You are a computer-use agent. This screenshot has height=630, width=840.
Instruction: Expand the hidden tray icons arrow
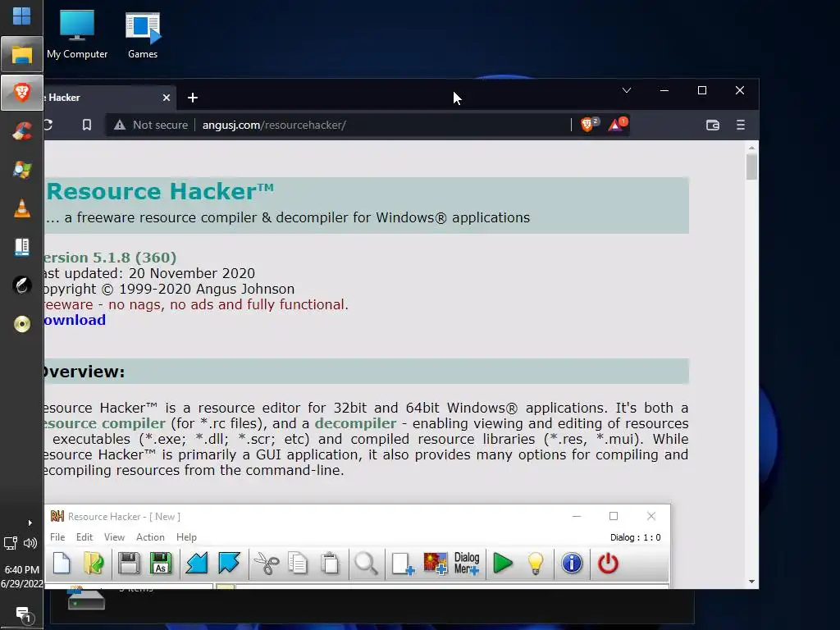[30, 523]
